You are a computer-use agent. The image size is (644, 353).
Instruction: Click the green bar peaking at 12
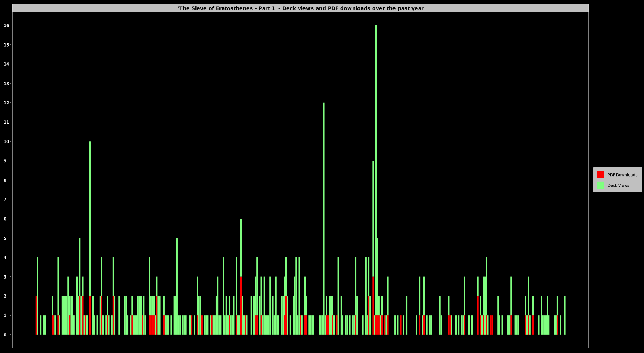pyautogui.click(x=324, y=219)
